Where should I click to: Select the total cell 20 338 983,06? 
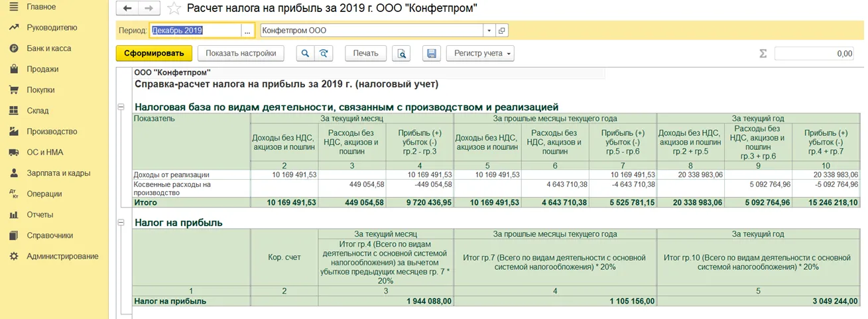(690, 202)
